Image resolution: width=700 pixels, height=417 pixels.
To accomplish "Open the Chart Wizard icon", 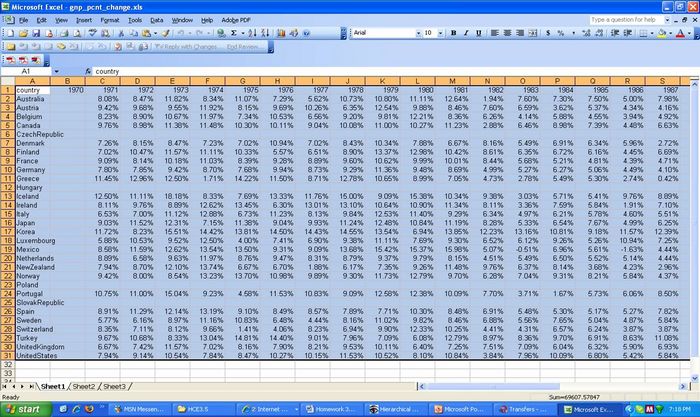I will point(283,33).
